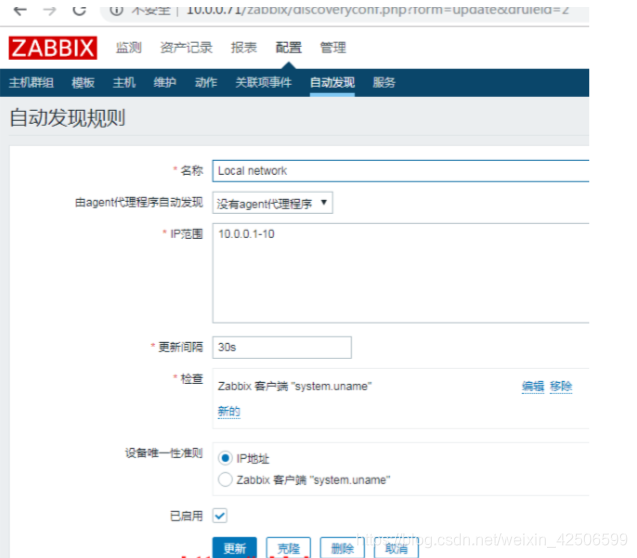Click the site info icon in address bar
Screen dimensions: 637x558
116,11
